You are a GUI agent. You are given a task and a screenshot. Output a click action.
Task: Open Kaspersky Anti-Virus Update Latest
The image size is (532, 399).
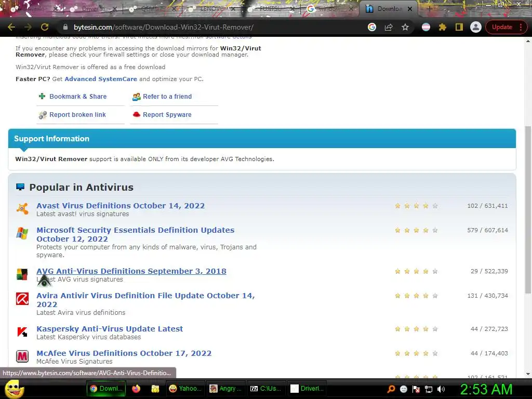pyautogui.click(x=110, y=329)
